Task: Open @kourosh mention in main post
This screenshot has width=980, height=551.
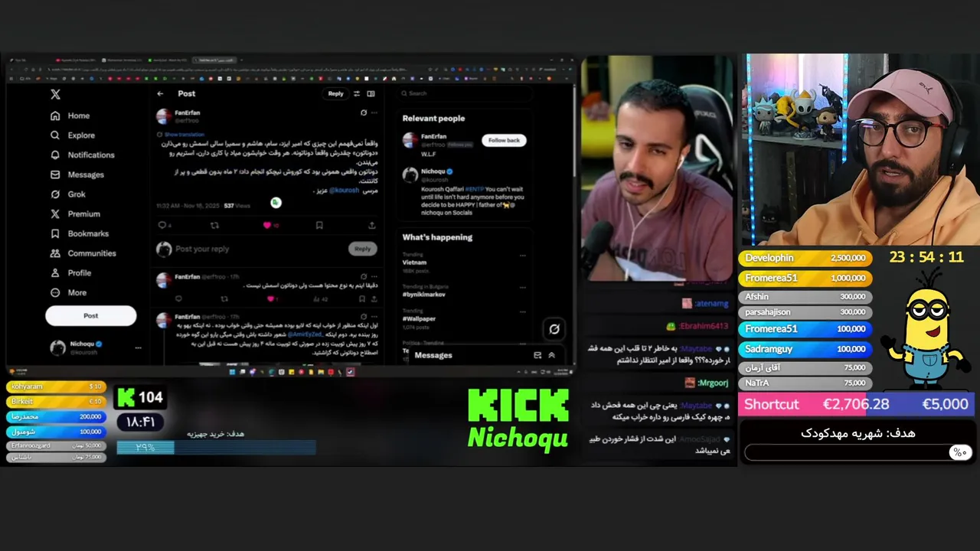Action: click(344, 191)
